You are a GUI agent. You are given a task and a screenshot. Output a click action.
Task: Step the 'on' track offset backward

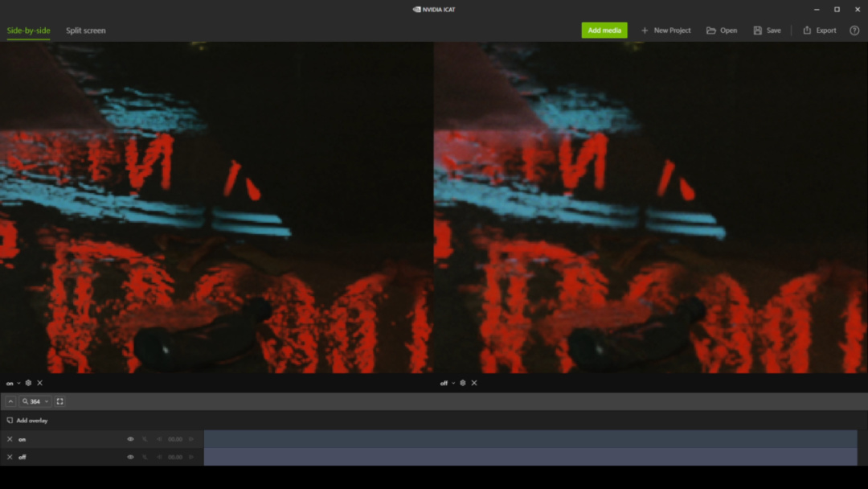(x=159, y=439)
